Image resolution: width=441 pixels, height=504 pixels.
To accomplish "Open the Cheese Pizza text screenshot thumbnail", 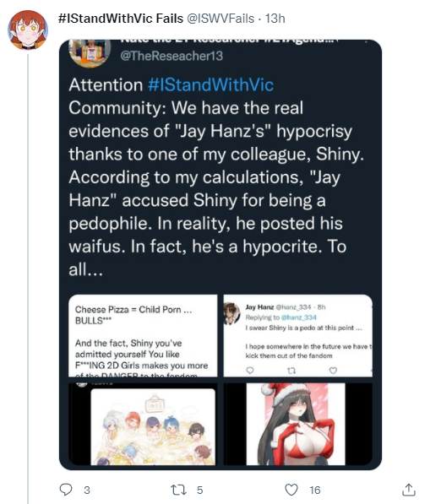I will point(143,335).
